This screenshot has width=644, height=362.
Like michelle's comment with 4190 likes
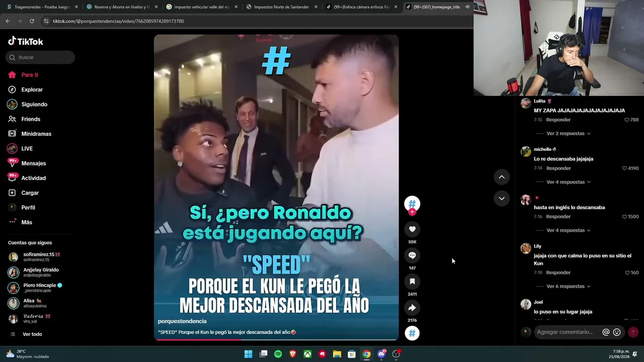coord(625,168)
